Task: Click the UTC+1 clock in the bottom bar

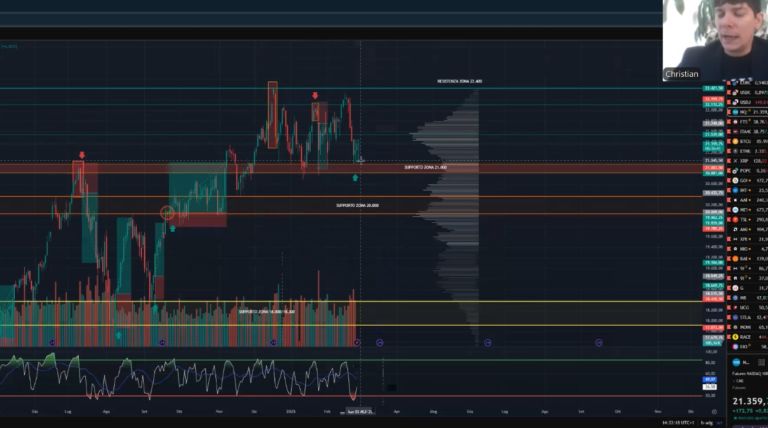Action: (678, 423)
